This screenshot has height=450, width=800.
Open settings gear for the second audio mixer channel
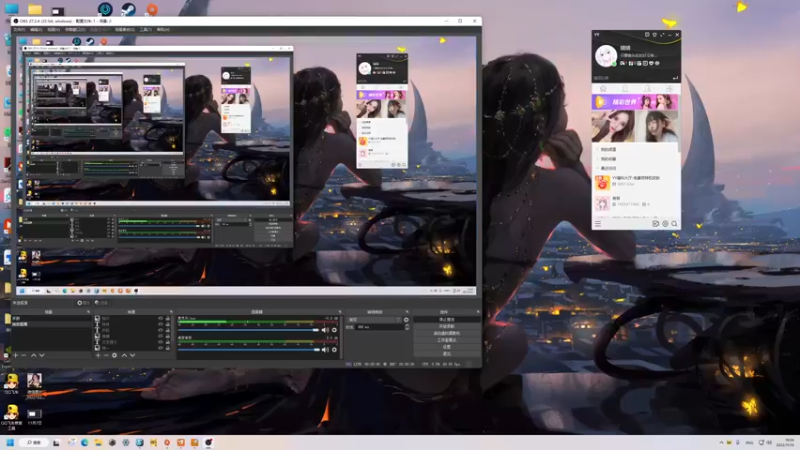[334, 349]
